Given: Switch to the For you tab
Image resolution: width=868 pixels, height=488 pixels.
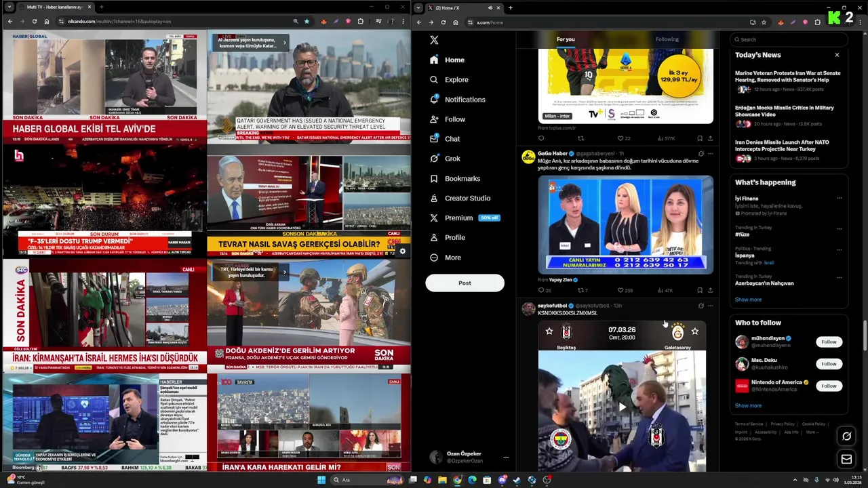Looking at the screenshot, I should 566,39.
